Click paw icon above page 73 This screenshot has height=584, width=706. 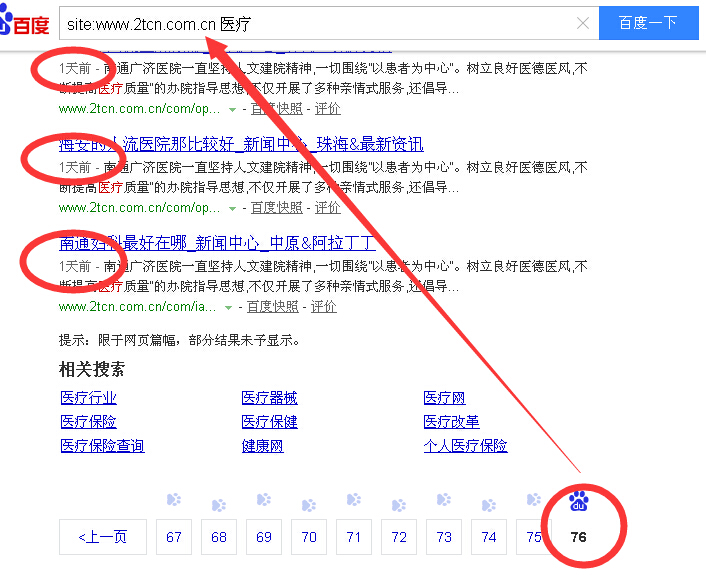[444, 499]
